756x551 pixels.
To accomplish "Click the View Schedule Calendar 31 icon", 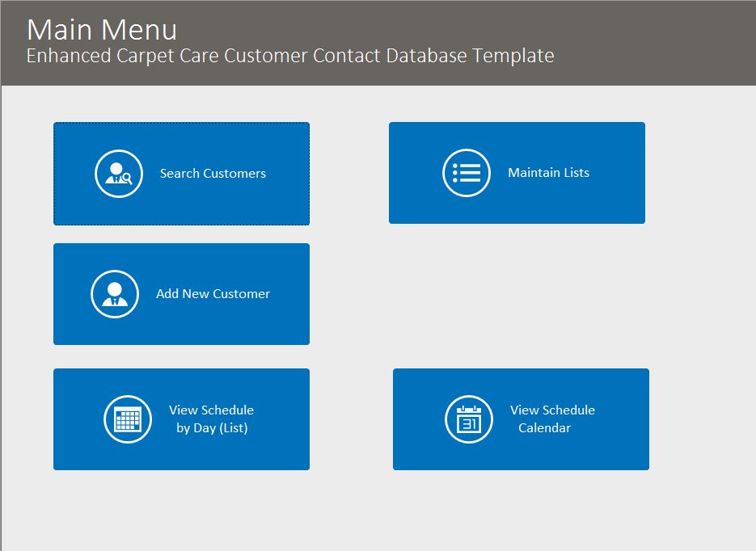I will point(469,419).
